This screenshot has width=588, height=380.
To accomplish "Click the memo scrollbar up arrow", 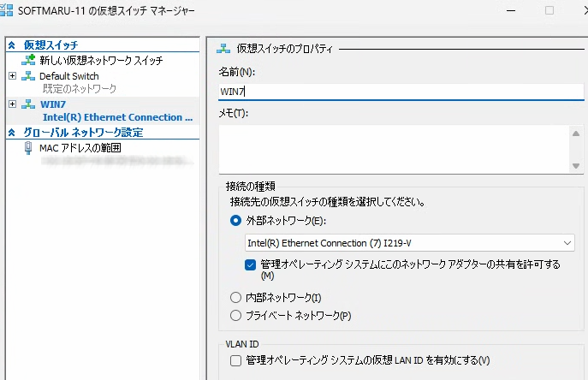I will [x=576, y=134].
